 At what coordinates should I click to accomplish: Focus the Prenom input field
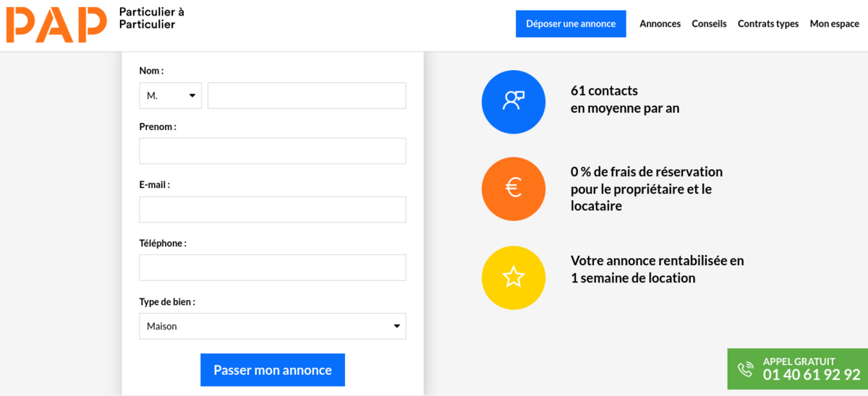pos(273,151)
